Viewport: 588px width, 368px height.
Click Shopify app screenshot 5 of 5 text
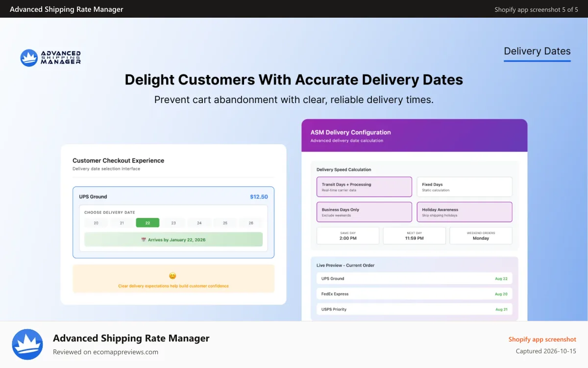click(537, 9)
